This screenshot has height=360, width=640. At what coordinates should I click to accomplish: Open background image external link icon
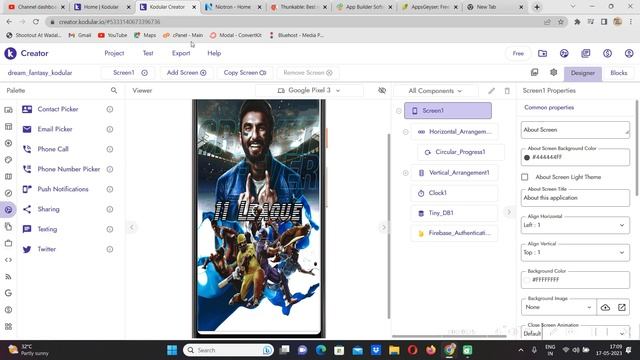coord(622,307)
